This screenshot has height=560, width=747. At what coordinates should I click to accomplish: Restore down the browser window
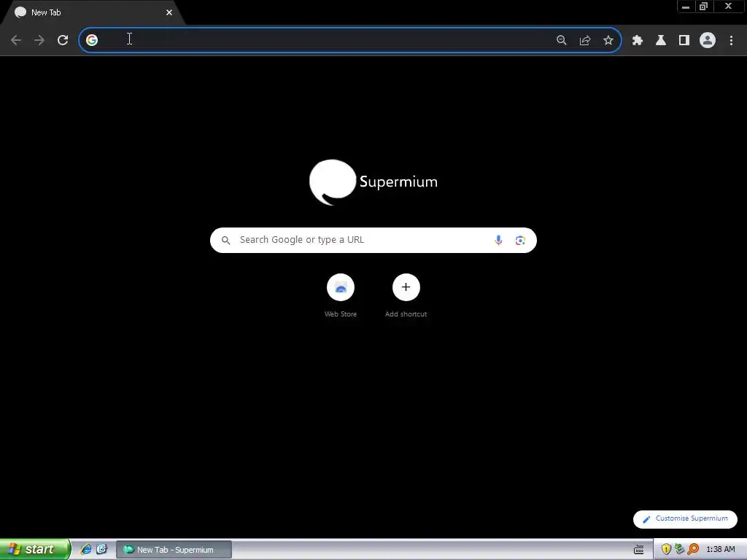pos(704,7)
